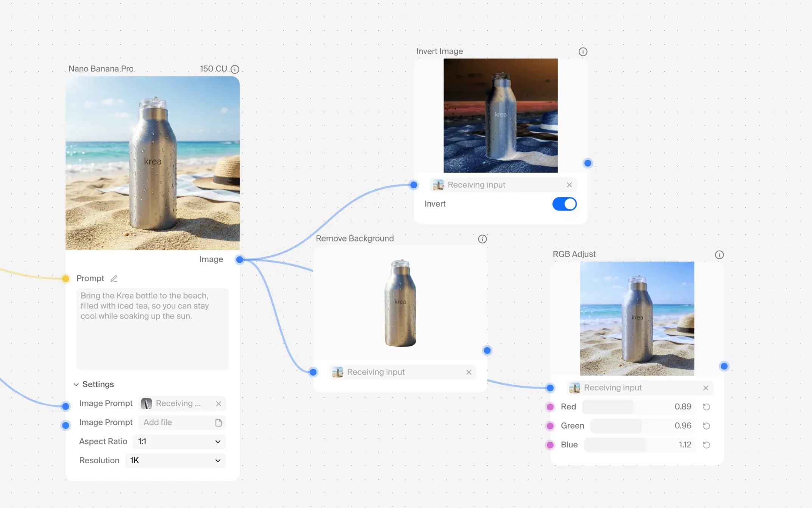Click the Remove Background output connector dot

(x=487, y=351)
